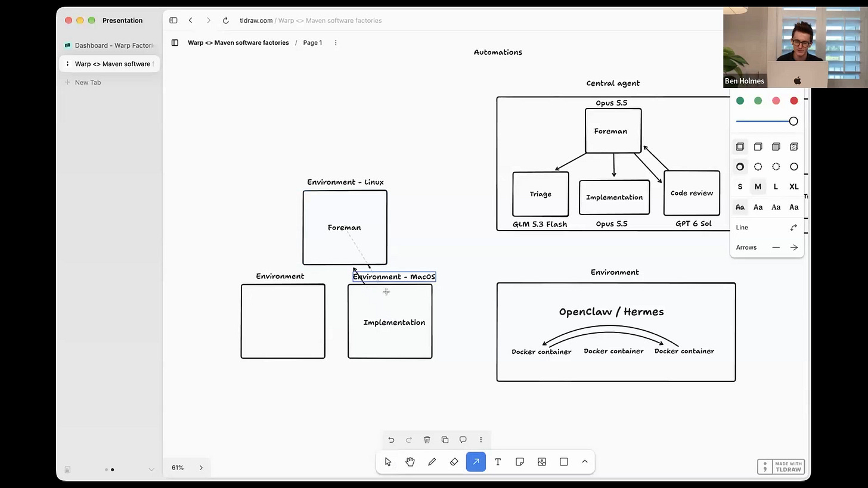Activate the Hand pan tool
This screenshot has height=488, width=868.
[x=410, y=462]
